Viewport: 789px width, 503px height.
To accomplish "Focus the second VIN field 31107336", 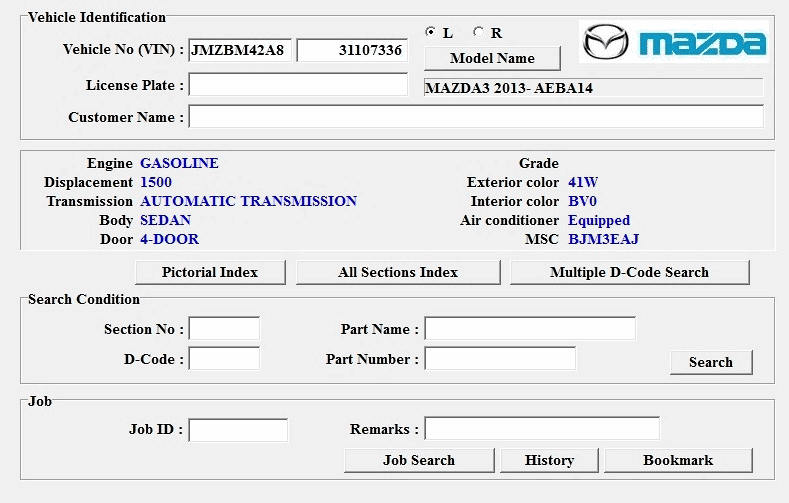I will [352, 50].
